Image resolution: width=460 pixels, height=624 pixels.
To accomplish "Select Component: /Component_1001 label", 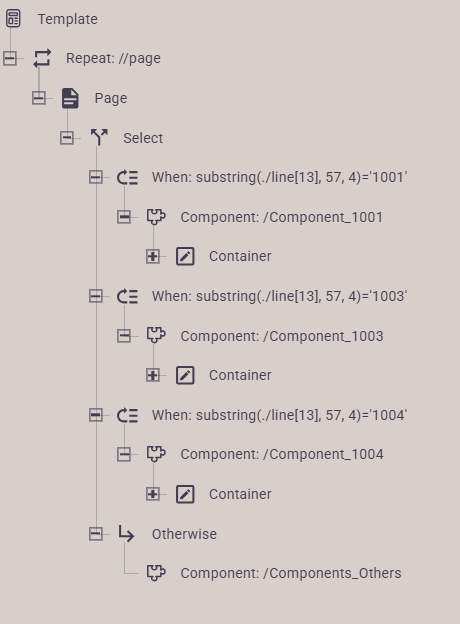I will click(x=281, y=217).
